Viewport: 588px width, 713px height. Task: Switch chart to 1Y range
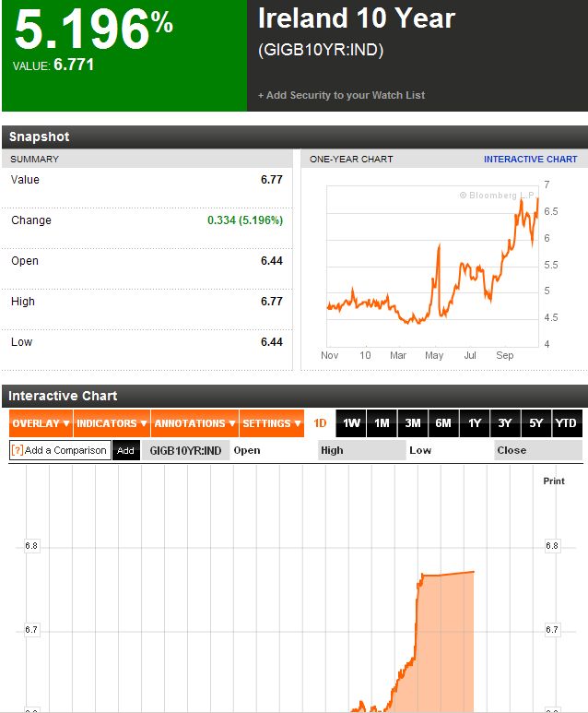pos(475,423)
